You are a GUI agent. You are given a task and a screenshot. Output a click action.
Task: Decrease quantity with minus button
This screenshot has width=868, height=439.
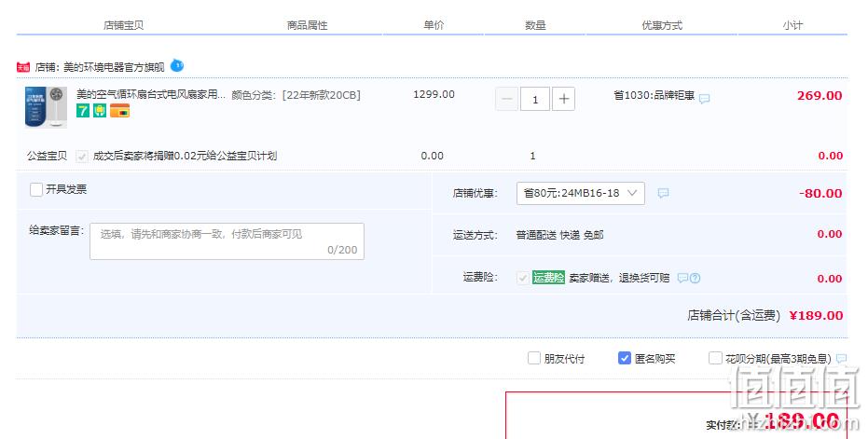(x=506, y=99)
